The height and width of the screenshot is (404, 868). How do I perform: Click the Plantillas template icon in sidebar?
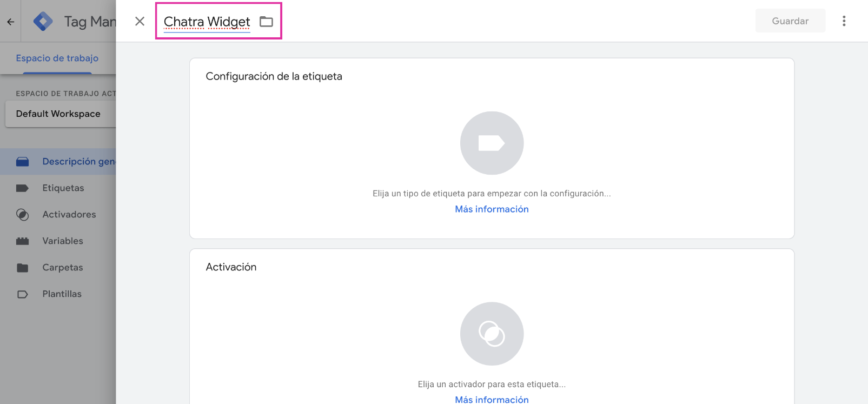point(22,294)
